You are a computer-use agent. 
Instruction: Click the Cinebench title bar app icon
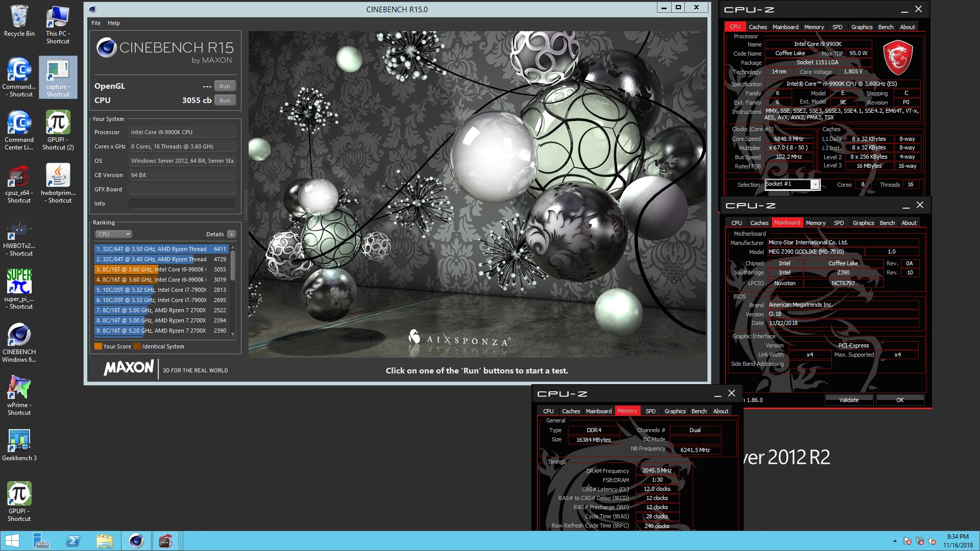coord(92,9)
